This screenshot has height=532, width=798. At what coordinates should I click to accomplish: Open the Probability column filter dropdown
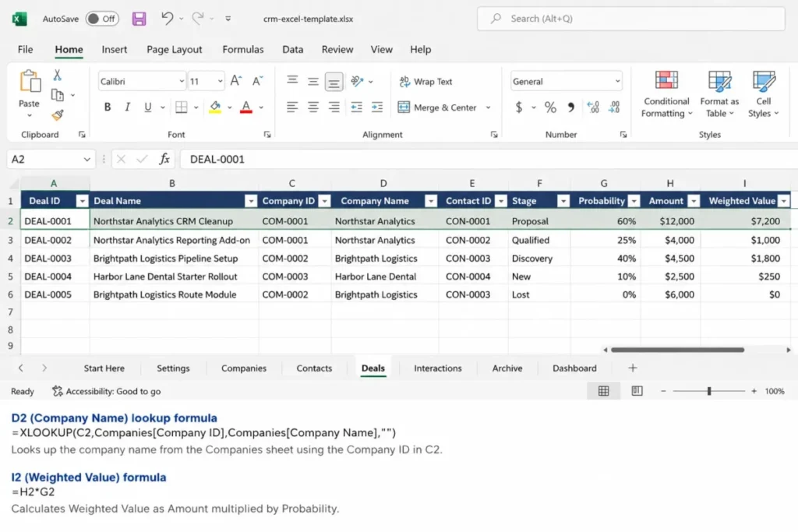tap(634, 202)
